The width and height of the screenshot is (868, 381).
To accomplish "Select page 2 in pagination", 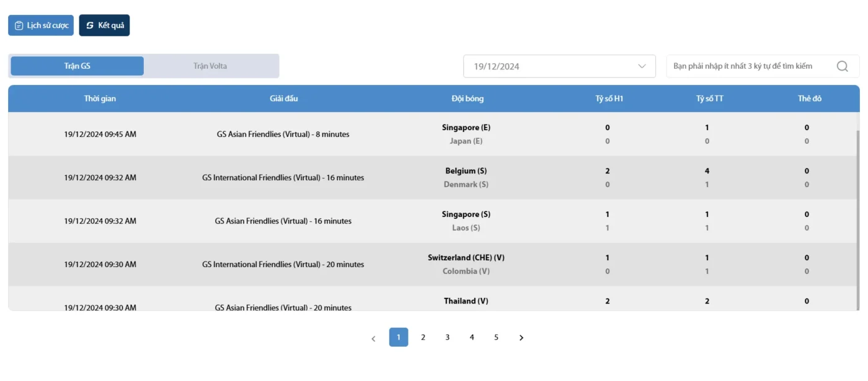I will pyautogui.click(x=423, y=337).
